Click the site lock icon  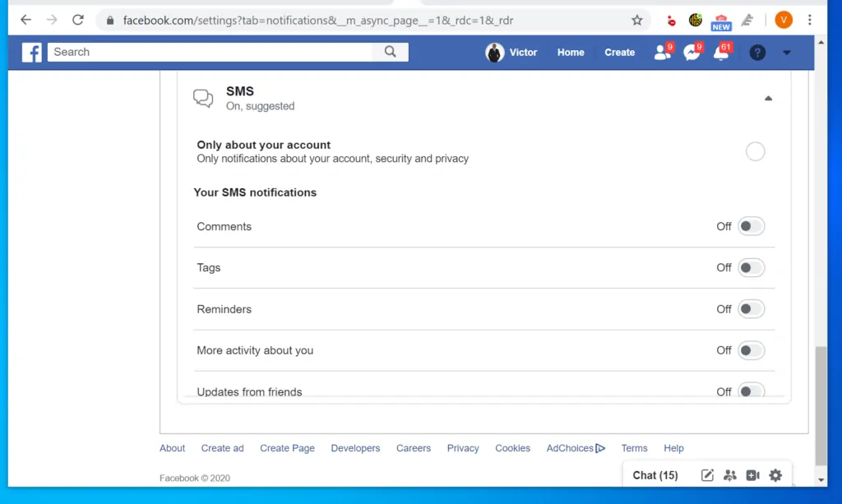click(110, 21)
